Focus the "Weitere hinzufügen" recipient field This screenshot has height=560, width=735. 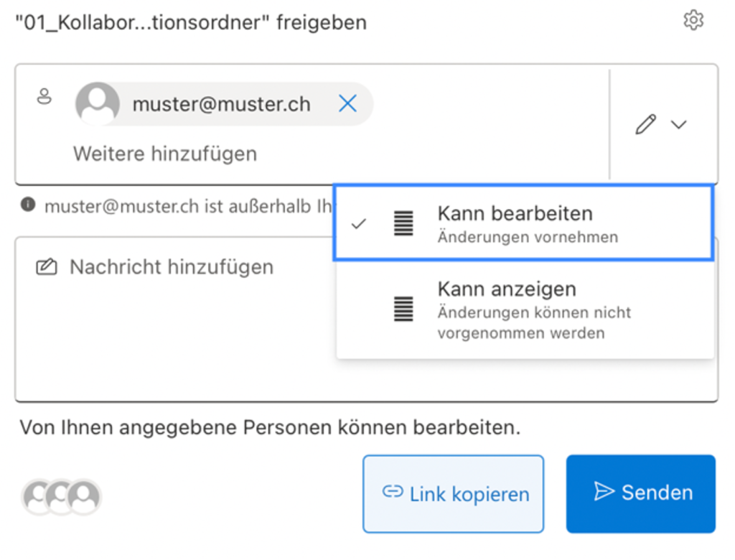tap(165, 154)
